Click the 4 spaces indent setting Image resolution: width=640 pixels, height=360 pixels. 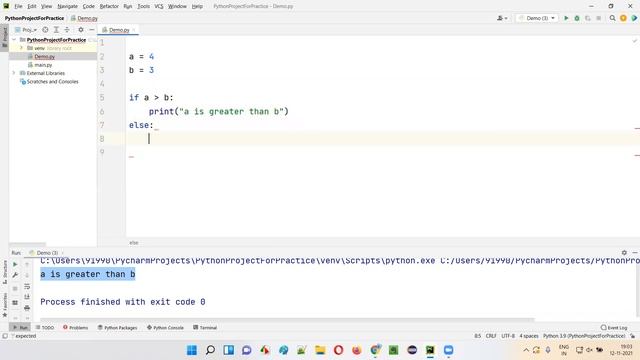[529, 336]
